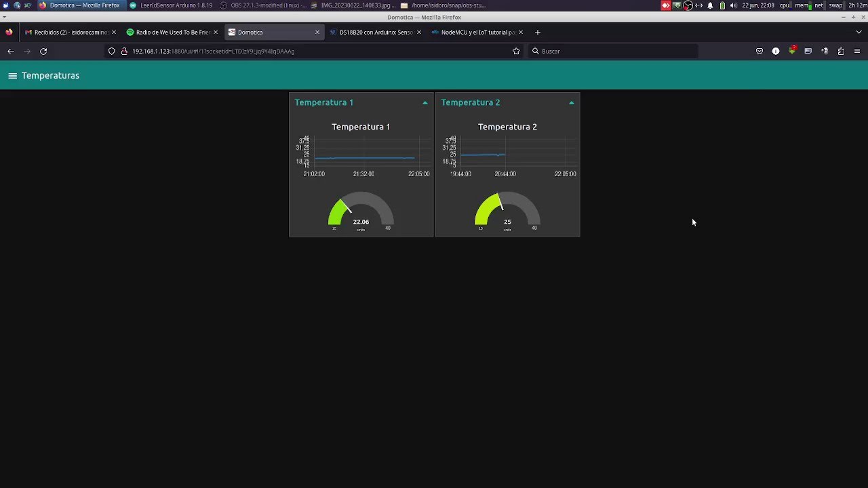Viewport: 868px width, 488px height.
Task: Click the Temperatura 1 gauge
Action: (361, 211)
